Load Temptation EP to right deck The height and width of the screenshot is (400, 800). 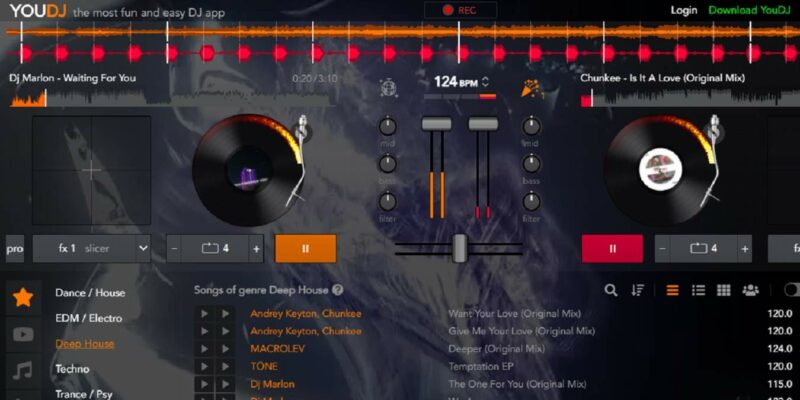[226, 366]
